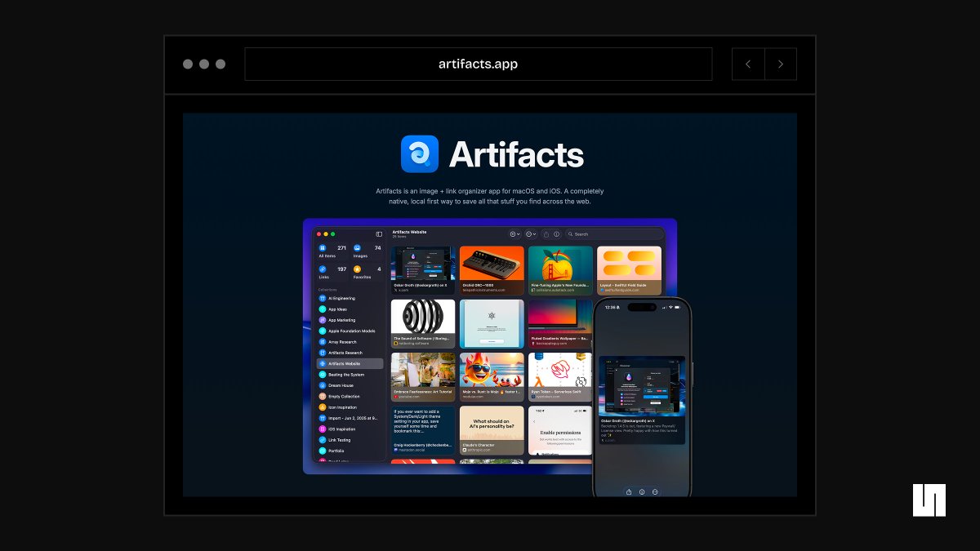Image resolution: width=980 pixels, height=551 pixels.
Task: Open the Fine-Tuning Apple's New Foundation card
Action: pos(560,270)
